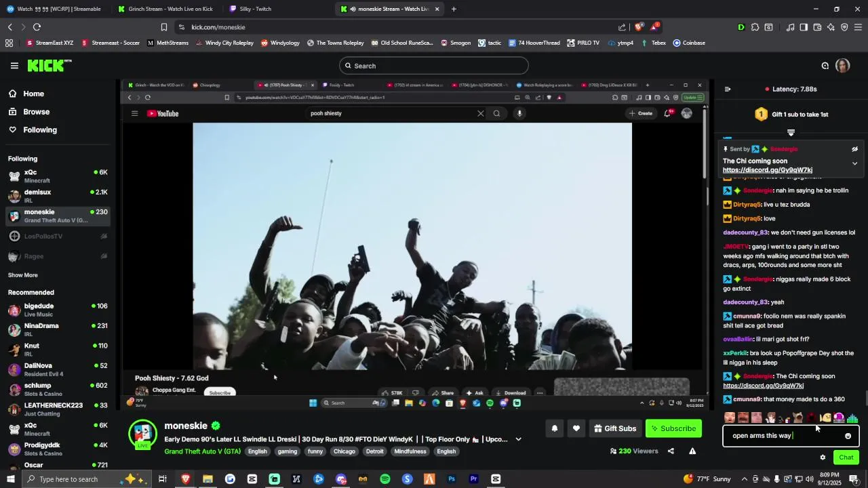Open the discord.gg link in pinned message
This screenshot has height=488, width=868.
767,170
